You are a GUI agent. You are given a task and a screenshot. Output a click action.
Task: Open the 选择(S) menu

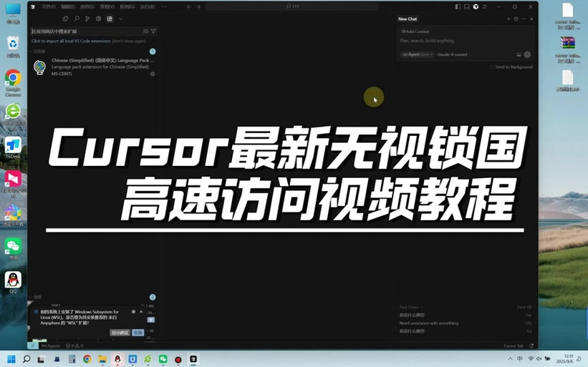click(x=87, y=6)
